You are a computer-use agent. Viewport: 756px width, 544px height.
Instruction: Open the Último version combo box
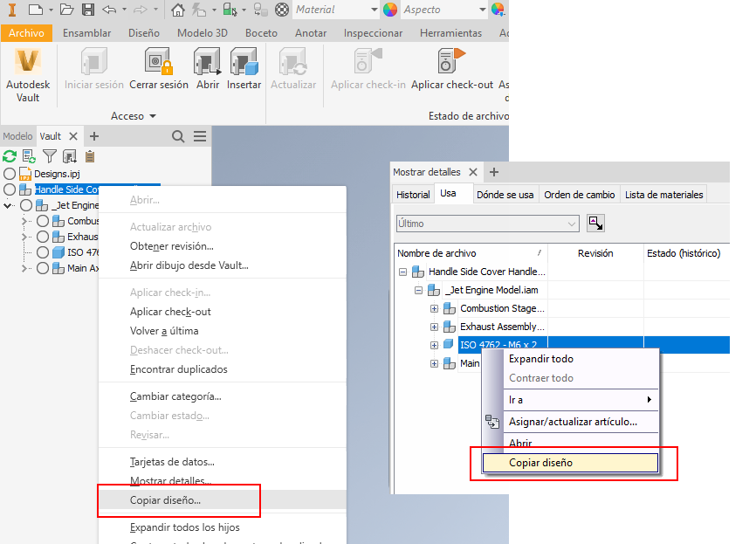[x=487, y=224]
